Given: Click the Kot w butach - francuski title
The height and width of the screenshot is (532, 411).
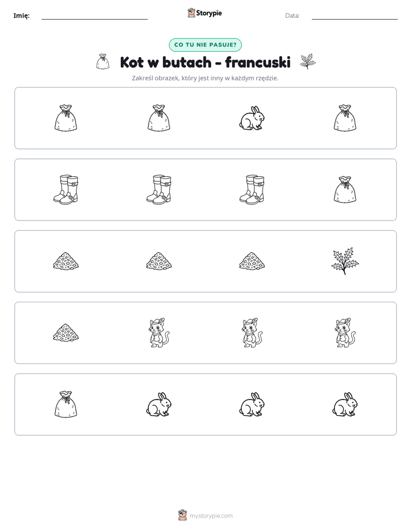Looking at the screenshot, I should (205, 62).
